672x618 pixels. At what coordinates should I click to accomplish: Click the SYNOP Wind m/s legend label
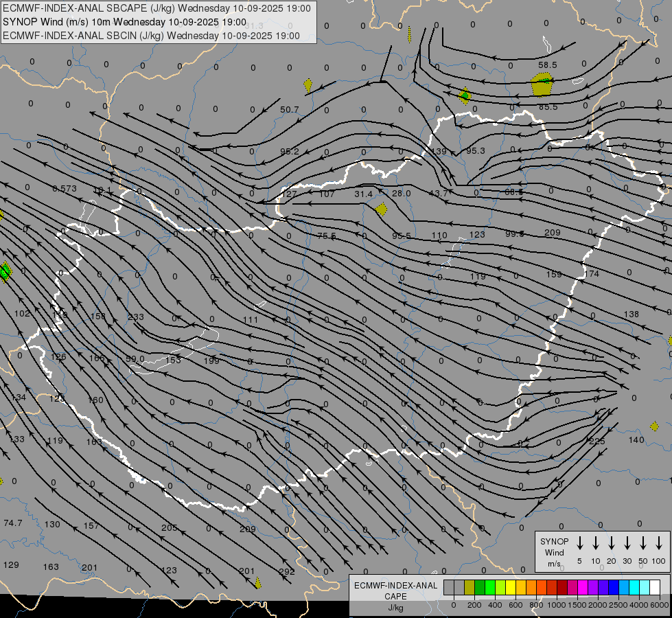[554, 552]
